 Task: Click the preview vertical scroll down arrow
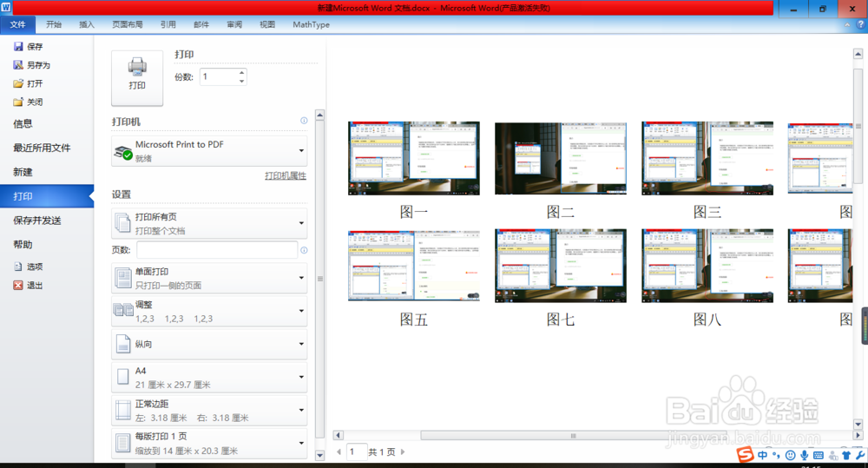pos(858,425)
